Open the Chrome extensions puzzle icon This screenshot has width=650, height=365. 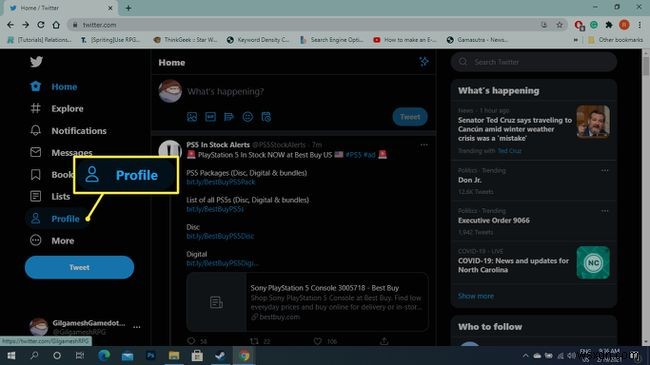[x=609, y=25]
